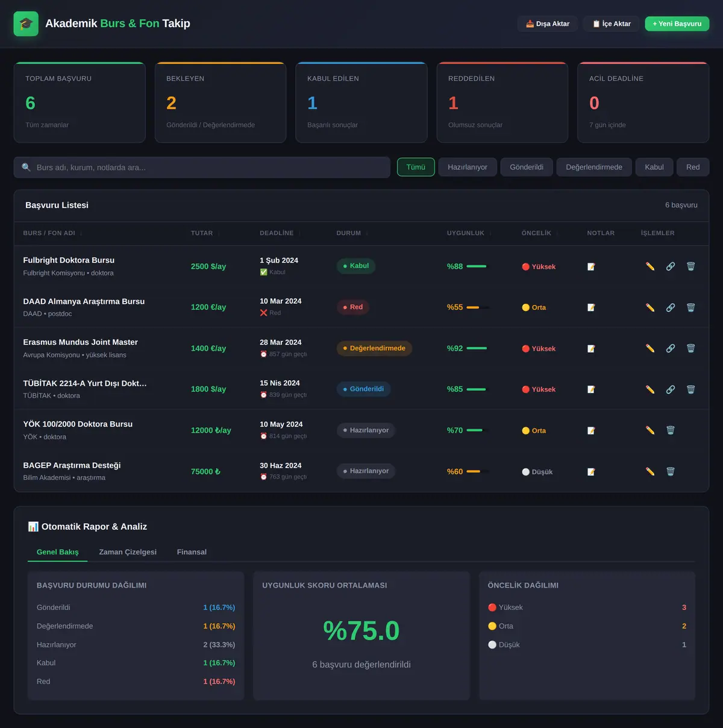Select the Tümü filter chip
This screenshot has height=728, width=723.
pyautogui.click(x=416, y=167)
